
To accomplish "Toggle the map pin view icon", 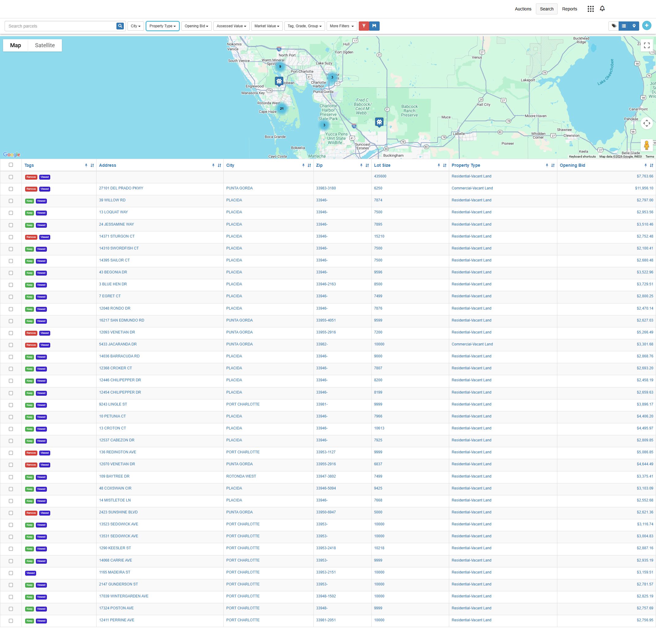I will (x=634, y=26).
